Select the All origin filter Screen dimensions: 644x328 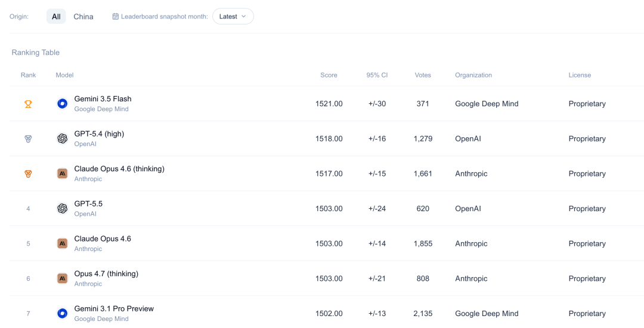pos(56,17)
